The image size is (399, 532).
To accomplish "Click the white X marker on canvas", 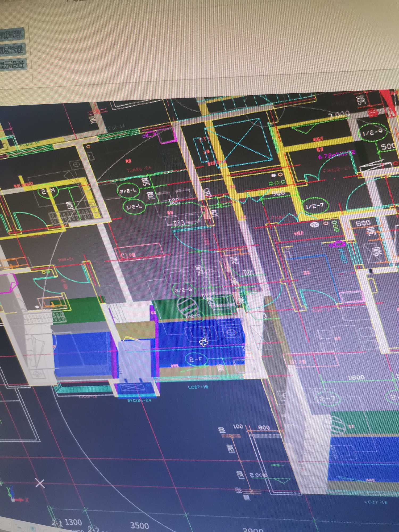I will tap(40, 483).
